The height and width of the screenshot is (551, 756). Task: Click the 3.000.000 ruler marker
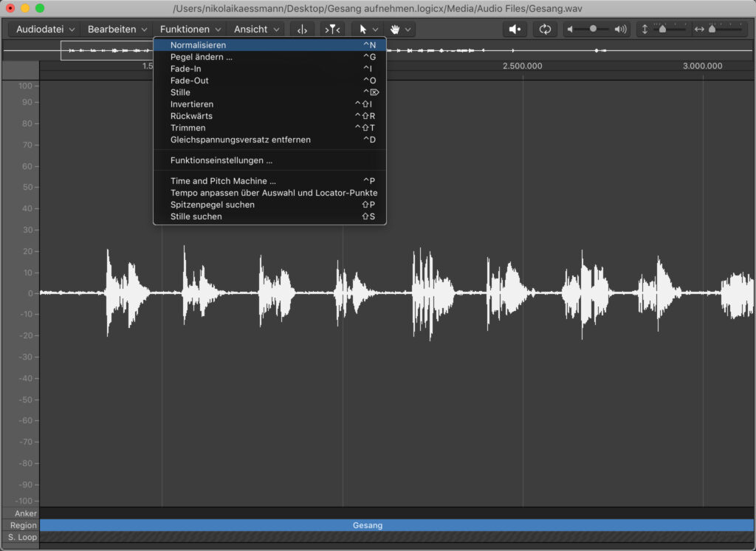[x=703, y=66]
